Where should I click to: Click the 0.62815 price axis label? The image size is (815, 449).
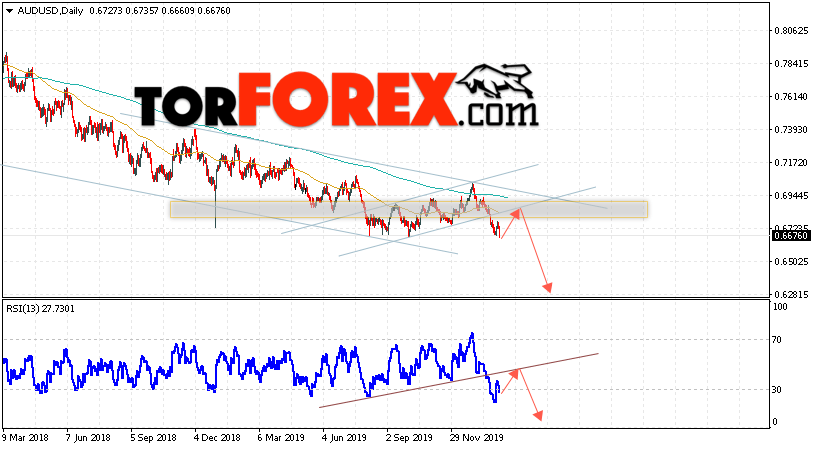[x=791, y=294]
